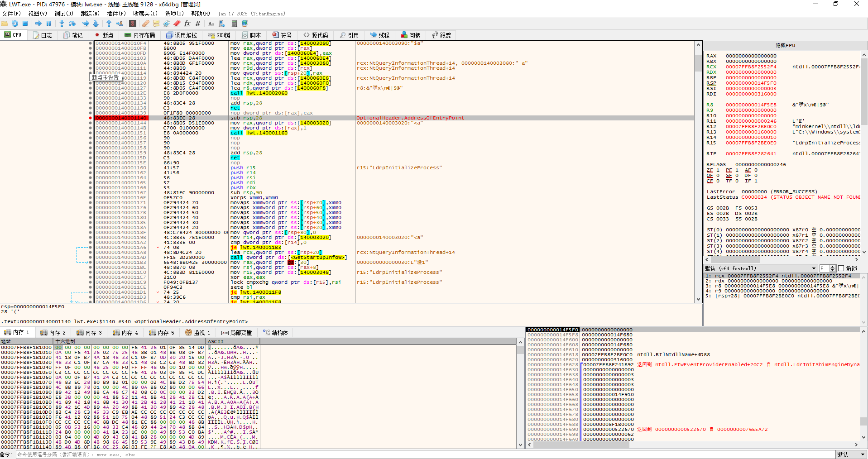
Task: Increase the argument count spinner value
Action: tap(833, 267)
